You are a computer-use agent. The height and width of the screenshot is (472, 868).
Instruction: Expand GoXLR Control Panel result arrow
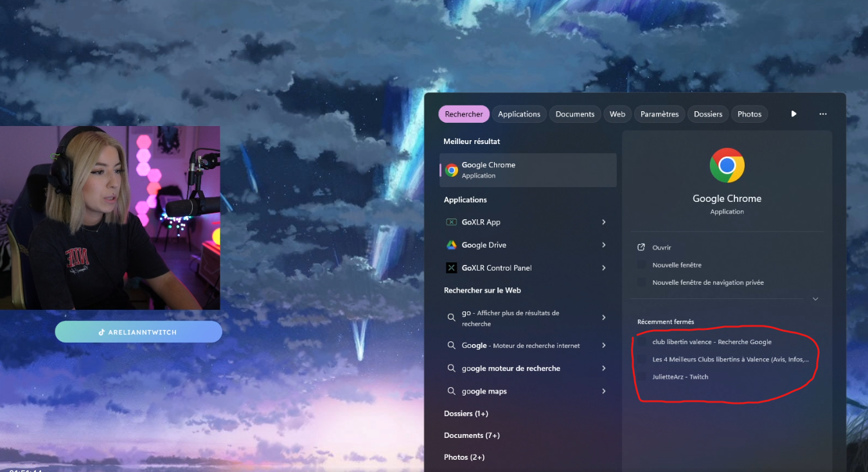pos(604,268)
